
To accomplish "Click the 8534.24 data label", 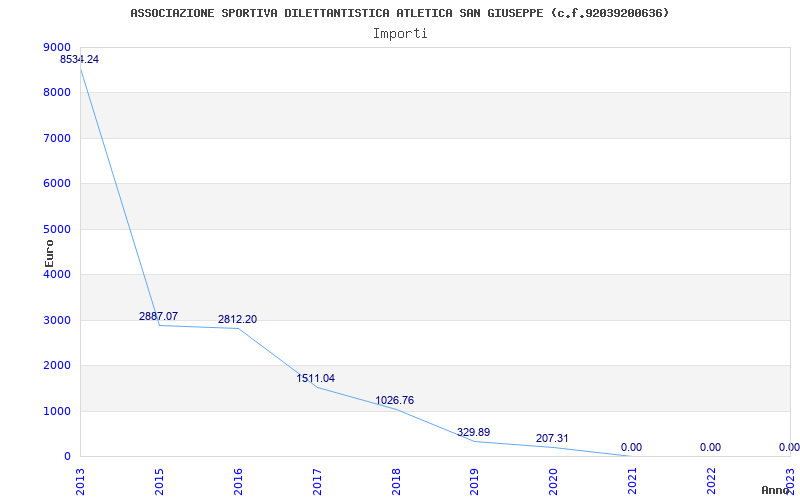I will (x=80, y=59).
